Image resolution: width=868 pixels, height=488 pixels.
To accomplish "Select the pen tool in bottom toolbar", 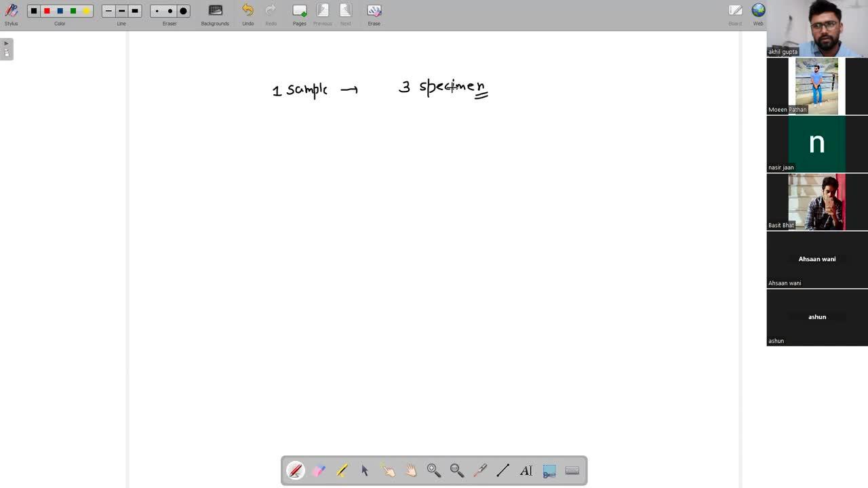I will click(x=296, y=470).
